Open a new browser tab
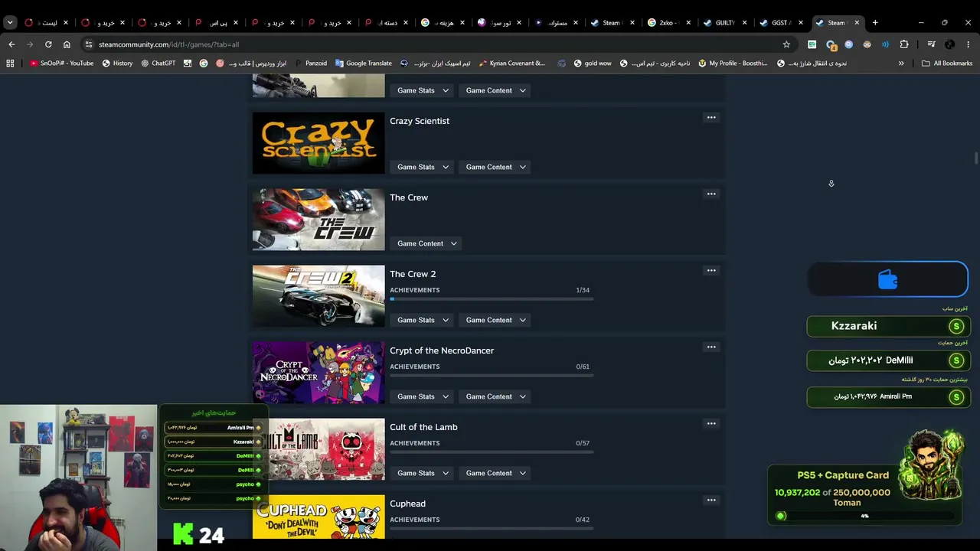Image resolution: width=980 pixels, height=551 pixels. (x=875, y=23)
